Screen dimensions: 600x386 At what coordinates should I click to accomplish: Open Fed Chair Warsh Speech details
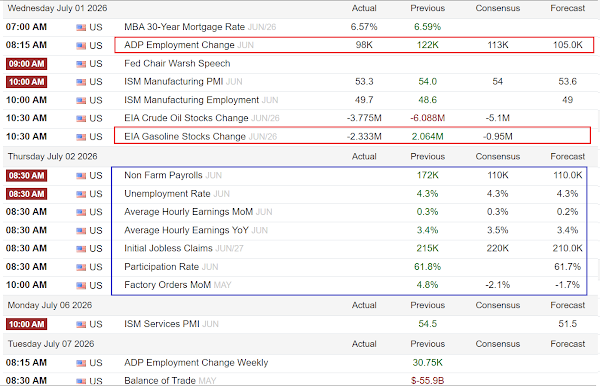[x=177, y=64]
